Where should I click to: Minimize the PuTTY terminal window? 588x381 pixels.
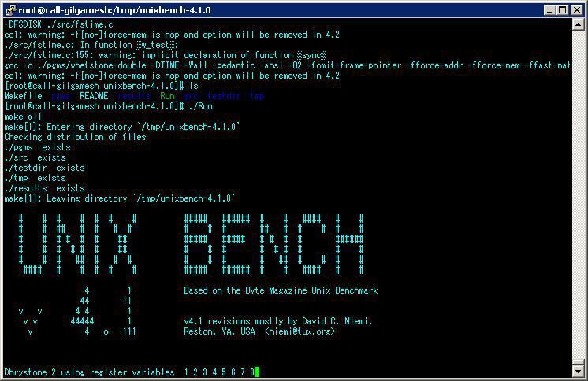(549, 10)
